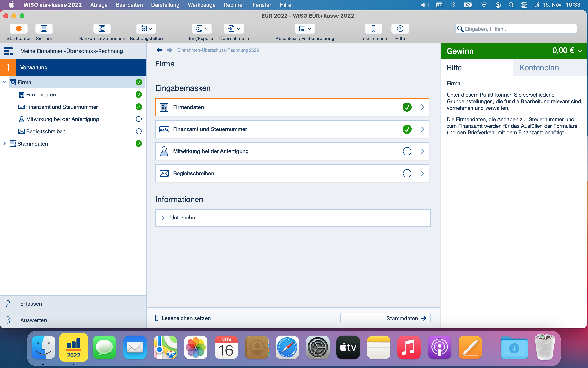Open the Übernahme in dropdown arrow
The image size is (588, 368).
click(x=238, y=29)
